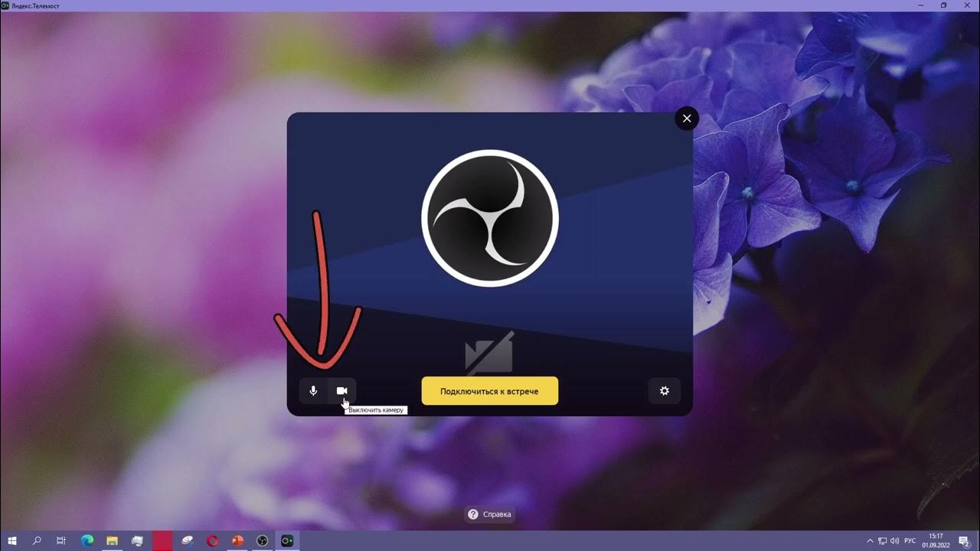Open the red square taskbar app
The height and width of the screenshot is (551, 980).
[x=162, y=541]
